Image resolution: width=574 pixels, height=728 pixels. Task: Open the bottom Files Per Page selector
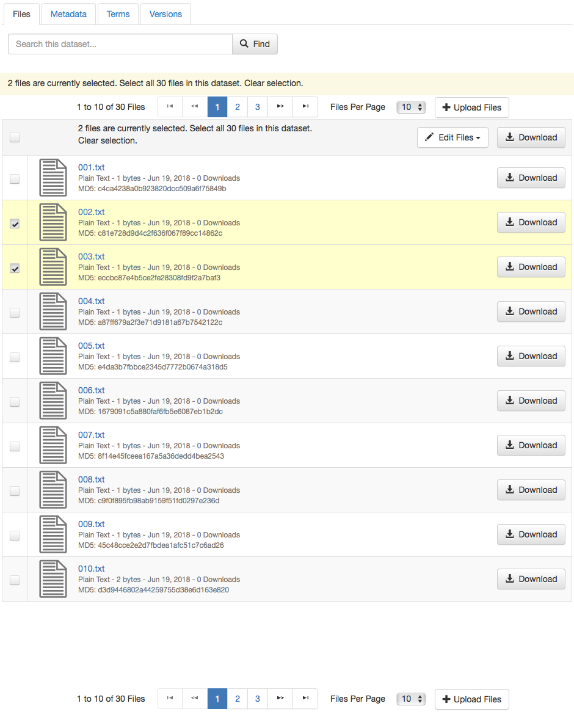point(411,699)
